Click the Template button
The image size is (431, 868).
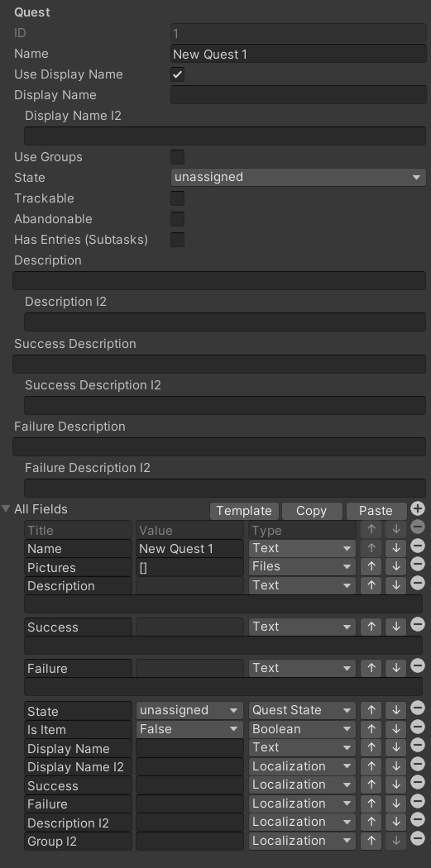[x=244, y=511]
